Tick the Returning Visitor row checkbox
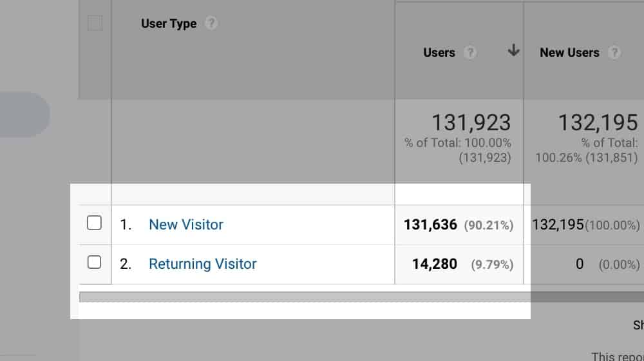Image resolution: width=644 pixels, height=361 pixels. (x=94, y=262)
